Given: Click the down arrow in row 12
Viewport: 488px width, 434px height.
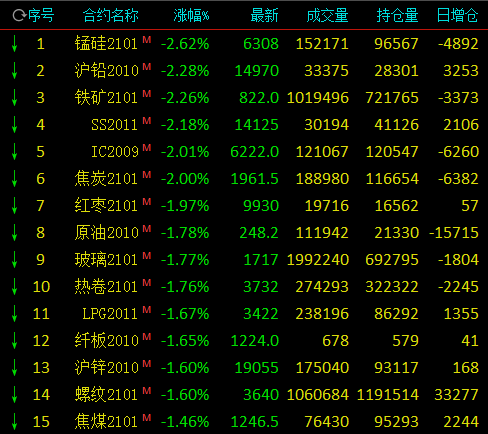Looking at the screenshot, I should (x=14, y=341).
